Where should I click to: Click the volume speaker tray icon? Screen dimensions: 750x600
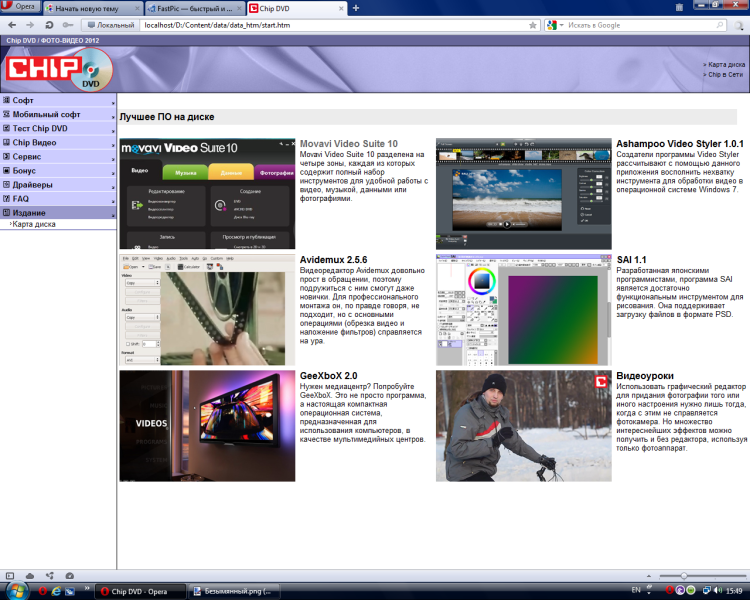click(x=718, y=590)
